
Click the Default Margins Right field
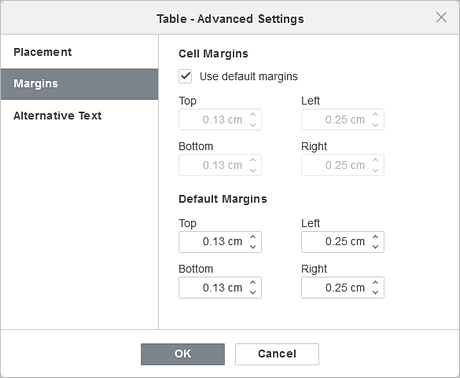coord(343,287)
